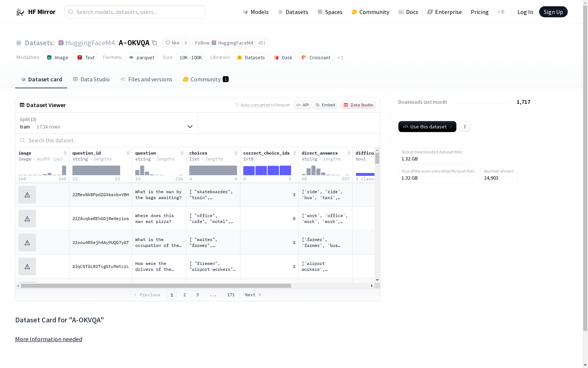Sort by question_id column arrows
This screenshot has width=588, height=368.
click(x=128, y=153)
